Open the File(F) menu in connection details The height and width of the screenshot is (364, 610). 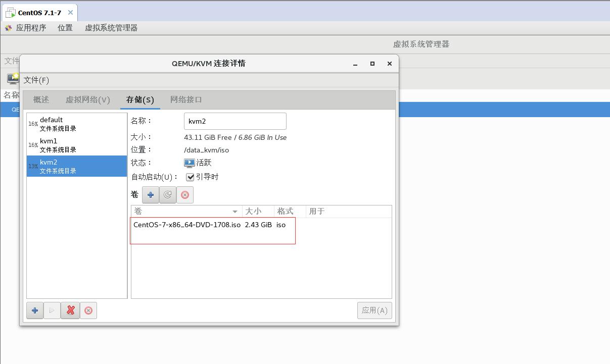pos(36,80)
